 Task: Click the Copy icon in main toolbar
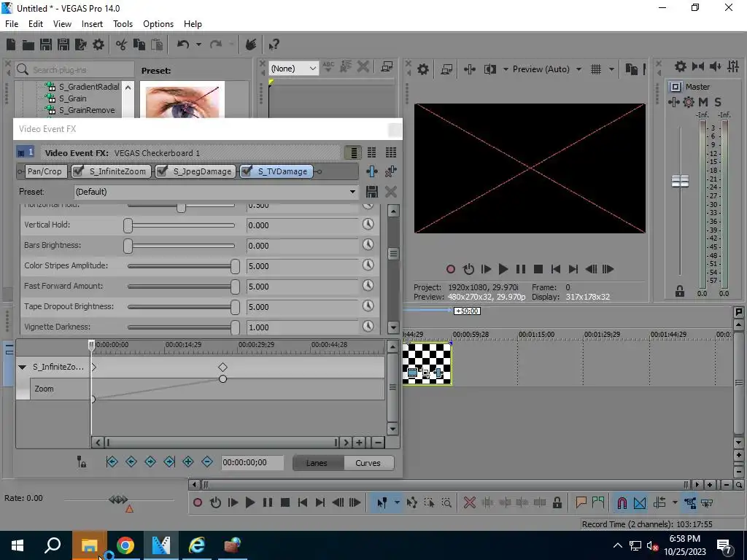click(139, 44)
